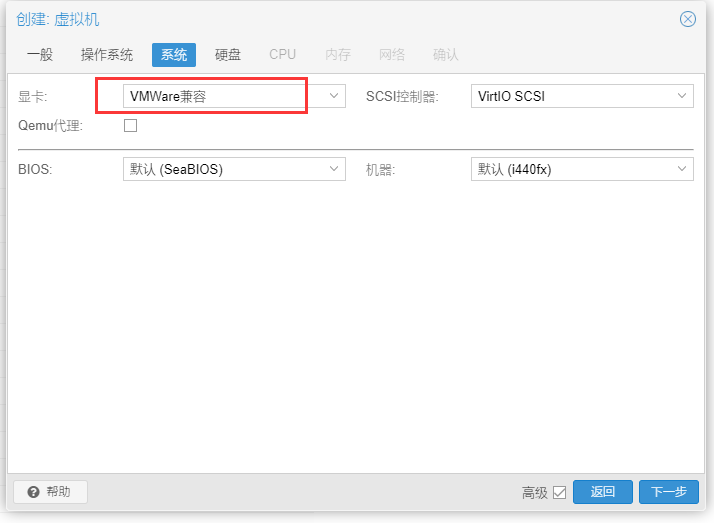This screenshot has height=523, width=714.
Task: Open the CPU tab
Action: (282, 55)
